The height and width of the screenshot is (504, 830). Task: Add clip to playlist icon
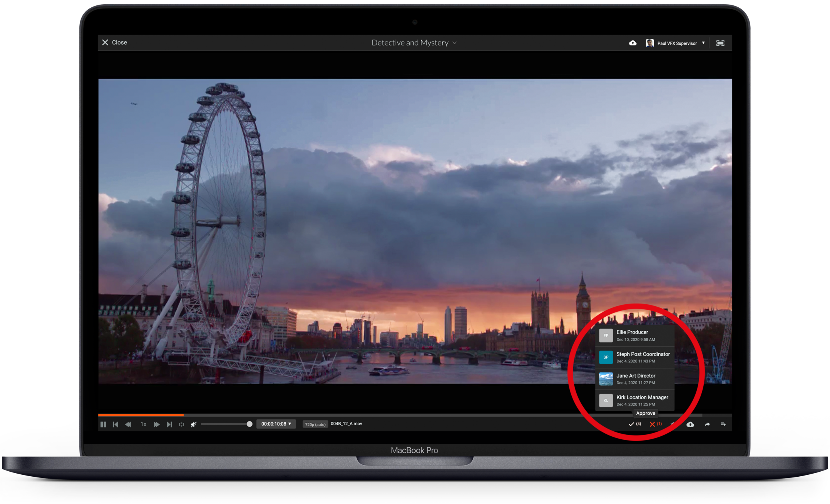(x=723, y=424)
